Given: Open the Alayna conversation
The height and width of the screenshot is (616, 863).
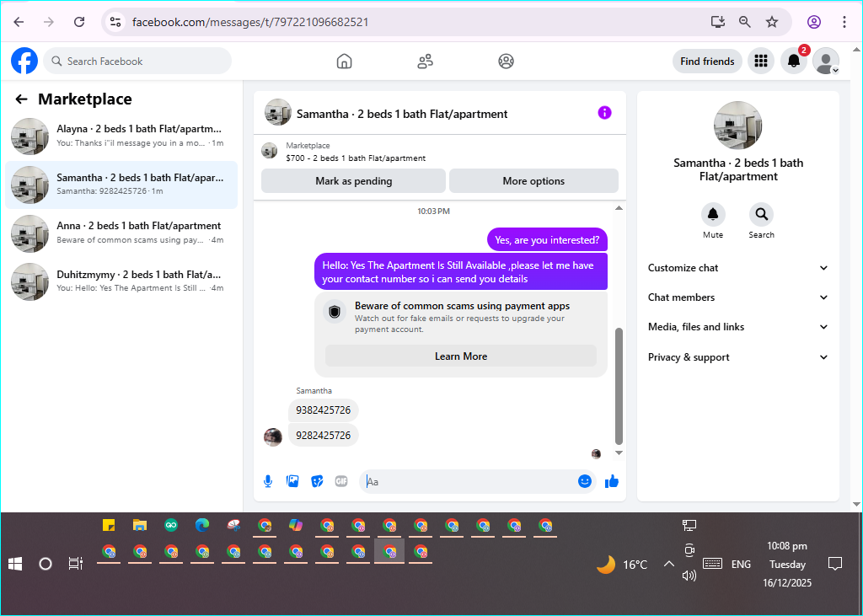Looking at the screenshot, I should (x=121, y=136).
